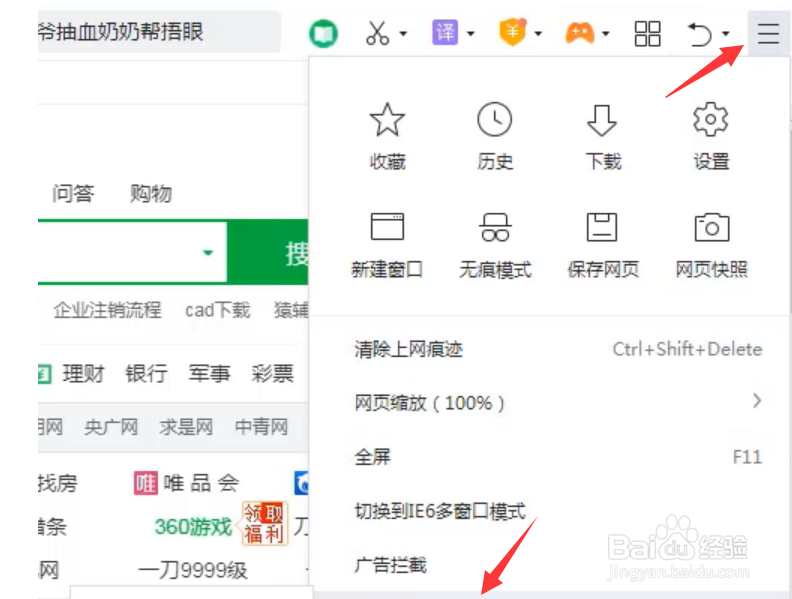Switch to 购物 search tab
792x599 pixels.
pos(151,193)
